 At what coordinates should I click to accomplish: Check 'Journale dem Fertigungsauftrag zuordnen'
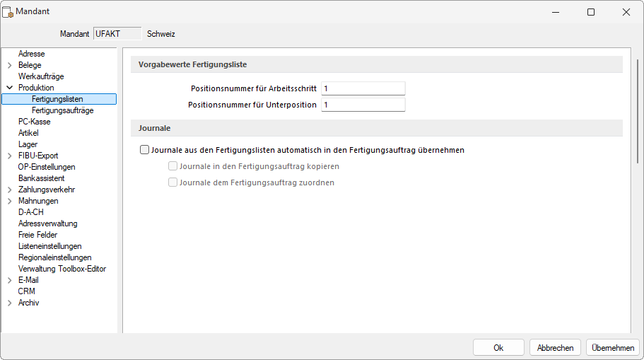tap(172, 182)
